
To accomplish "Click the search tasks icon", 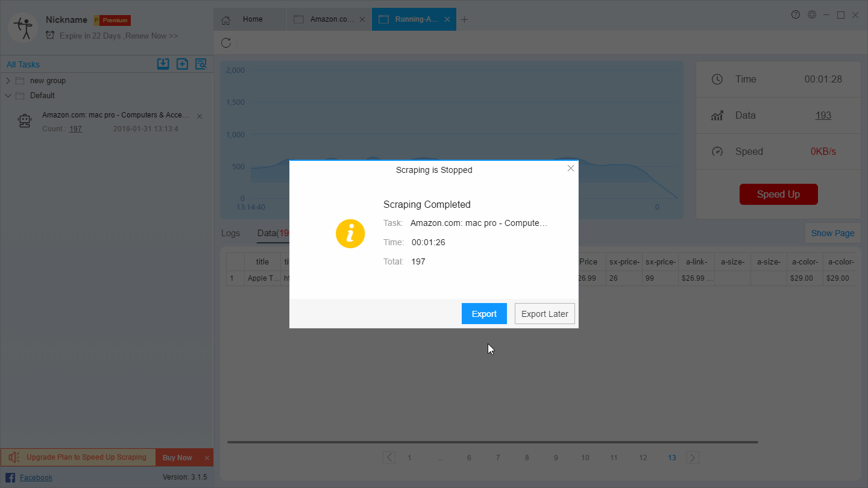I will [x=201, y=64].
